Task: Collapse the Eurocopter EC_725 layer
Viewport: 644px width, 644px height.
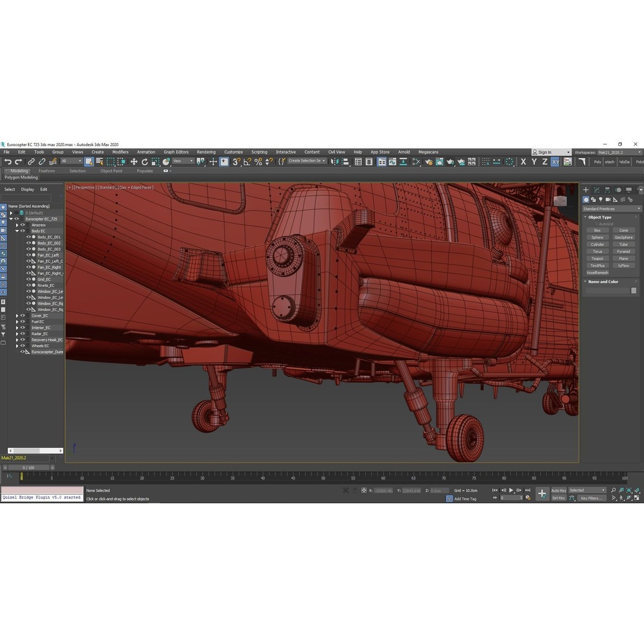Action: [11, 219]
